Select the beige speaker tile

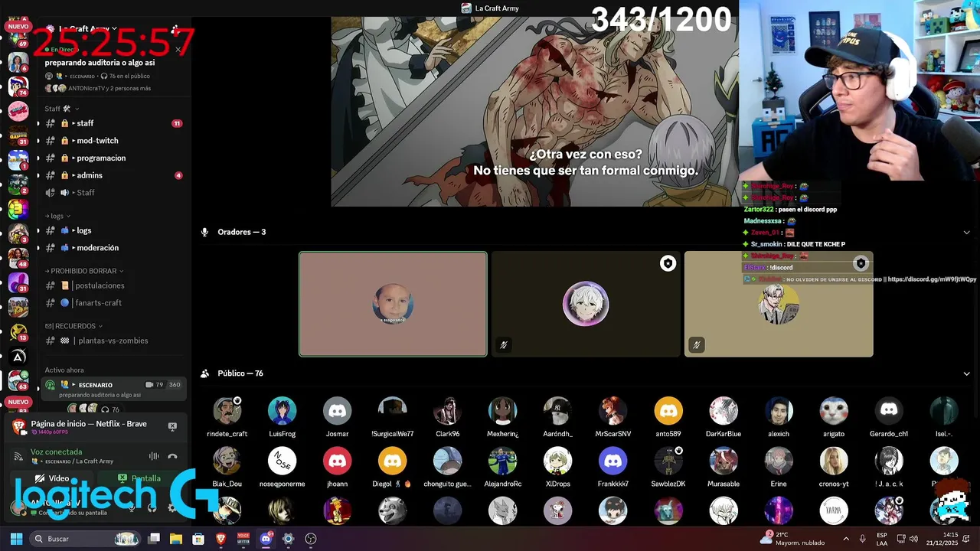(779, 304)
